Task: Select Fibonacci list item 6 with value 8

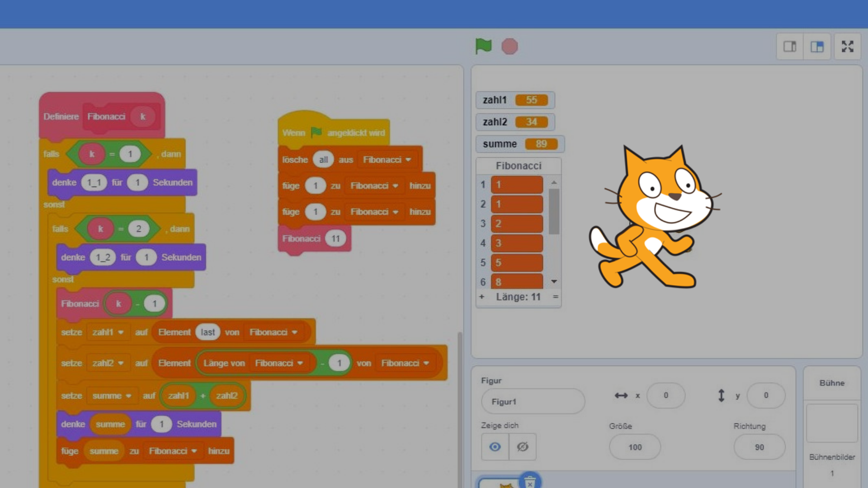Action: pyautogui.click(x=517, y=281)
